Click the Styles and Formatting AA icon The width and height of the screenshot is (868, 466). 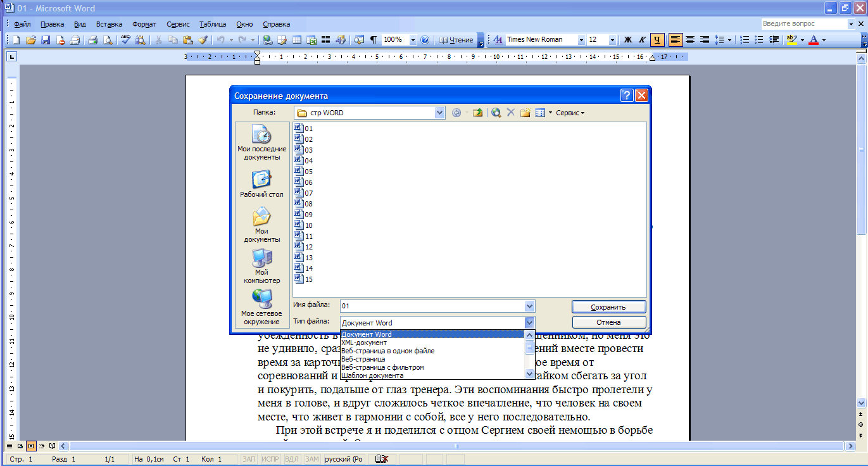[x=498, y=40]
